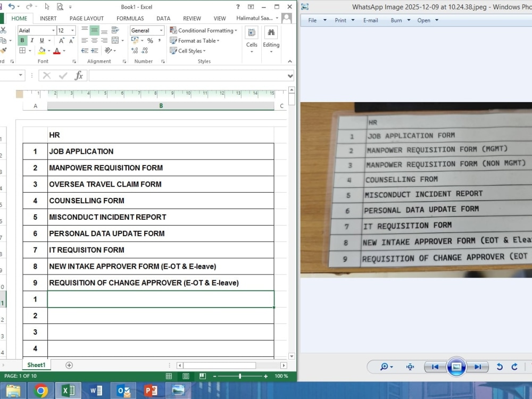Click the Excel zoom slider handle

(240, 376)
